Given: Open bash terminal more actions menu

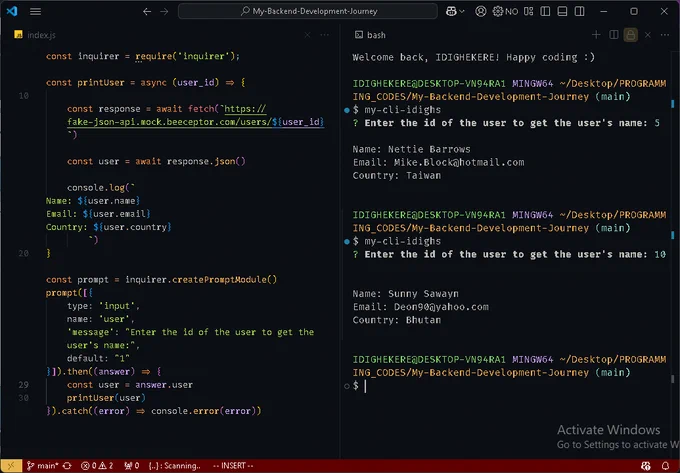Looking at the screenshot, I should tap(665, 35).
